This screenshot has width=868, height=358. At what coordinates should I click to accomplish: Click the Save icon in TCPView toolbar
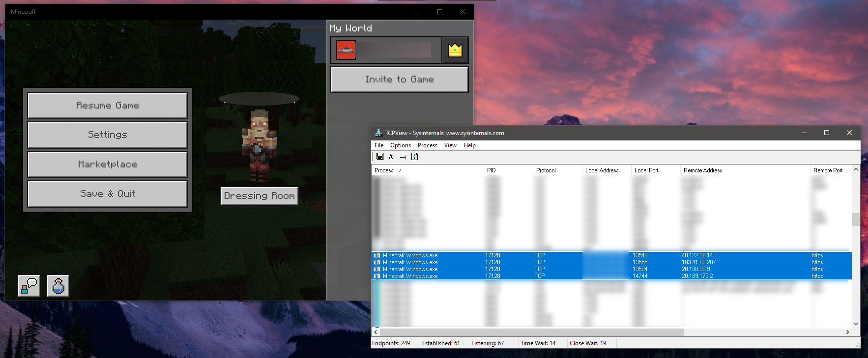[380, 157]
